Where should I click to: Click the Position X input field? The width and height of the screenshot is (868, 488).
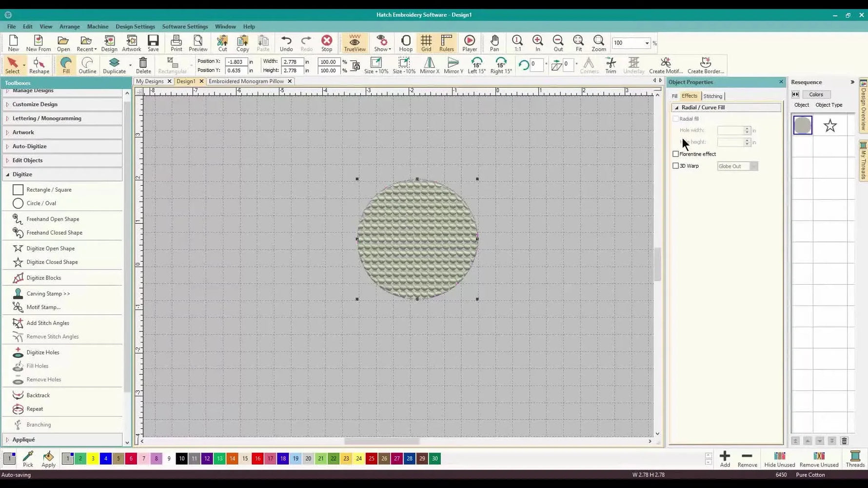coord(236,62)
